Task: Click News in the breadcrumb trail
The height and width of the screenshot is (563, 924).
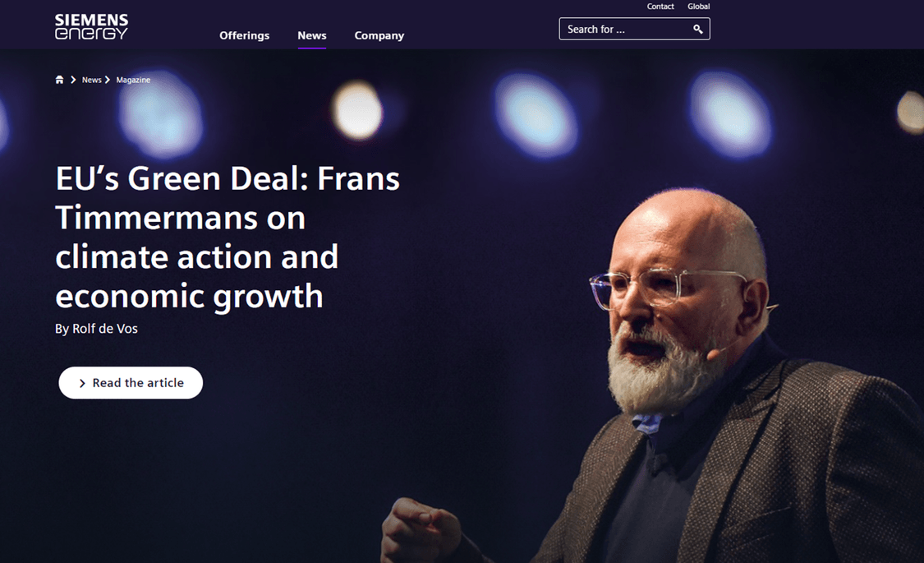Action: coord(91,80)
